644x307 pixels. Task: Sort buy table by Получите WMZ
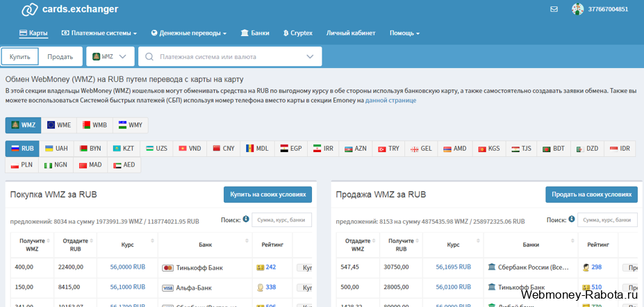click(32, 244)
